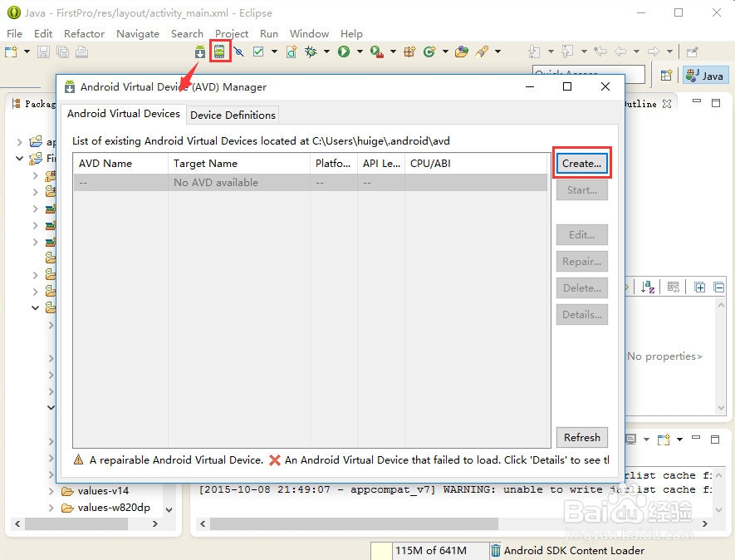Click the Create... button
This screenshot has width=735, height=560.
tap(581, 163)
